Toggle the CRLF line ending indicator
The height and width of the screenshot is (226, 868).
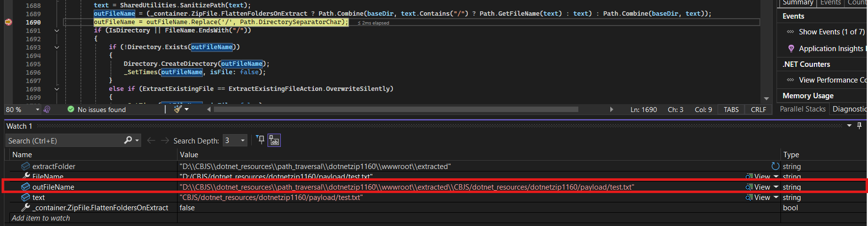coord(758,110)
